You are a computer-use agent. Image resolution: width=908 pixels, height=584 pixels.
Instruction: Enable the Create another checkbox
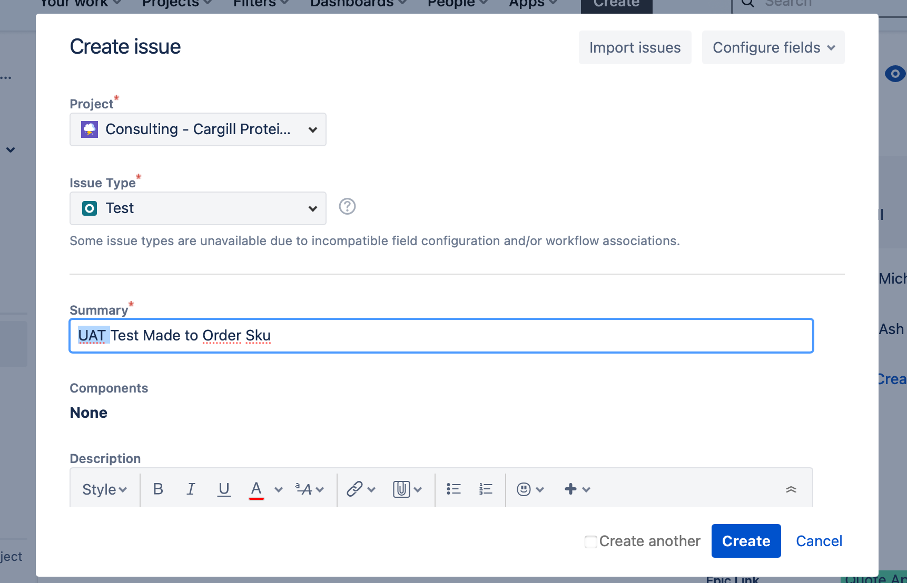pyautogui.click(x=591, y=541)
